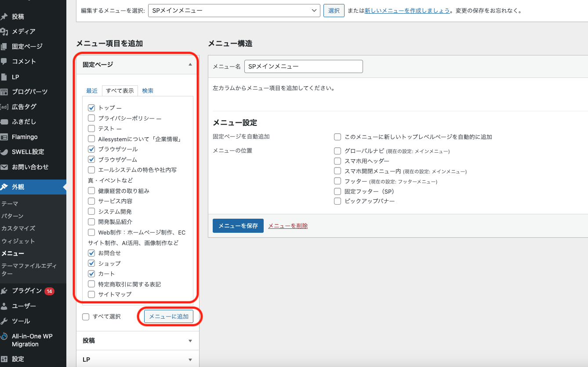Click the メニューを保存 button
Screen dimensions: 588x367
pyautogui.click(x=238, y=226)
